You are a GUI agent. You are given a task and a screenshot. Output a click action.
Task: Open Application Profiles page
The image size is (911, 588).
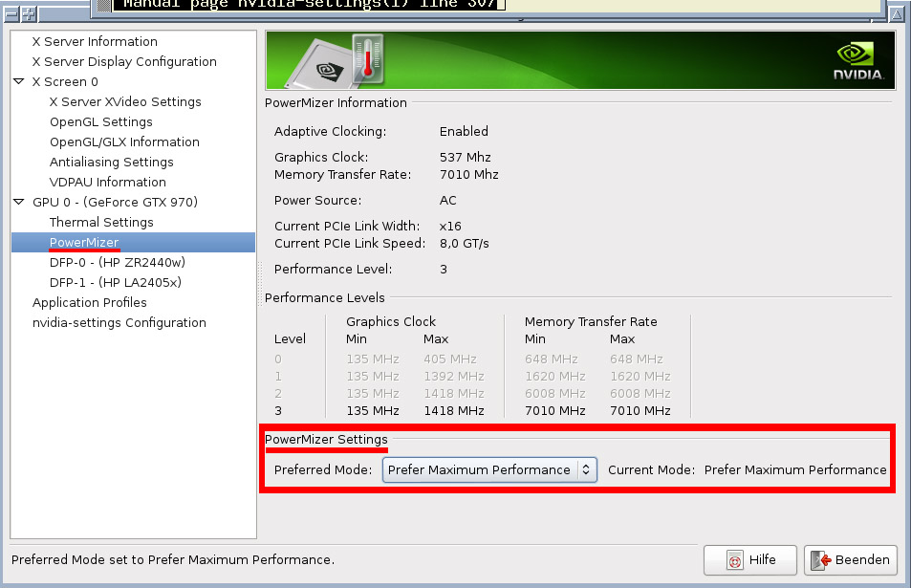(x=90, y=303)
